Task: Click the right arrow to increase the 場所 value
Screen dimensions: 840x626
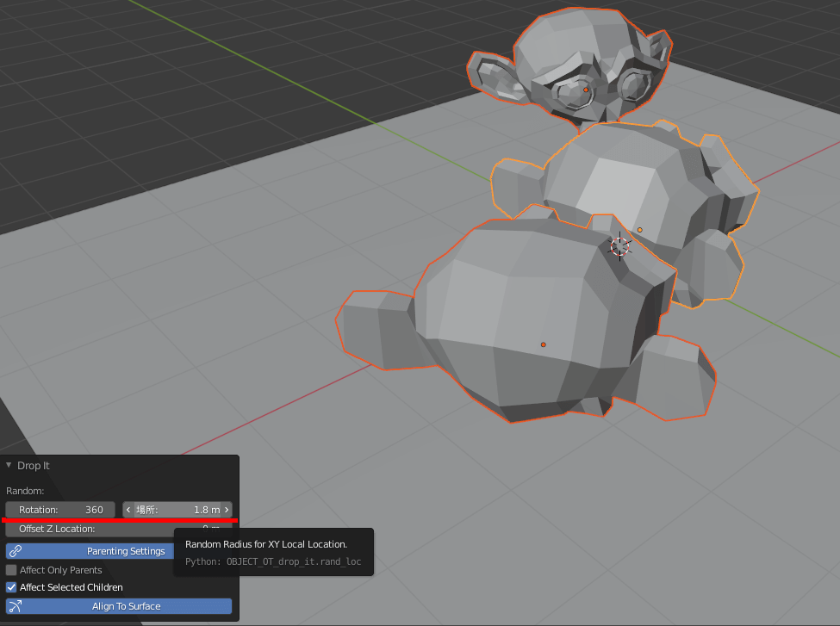Action: pos(228,509)
